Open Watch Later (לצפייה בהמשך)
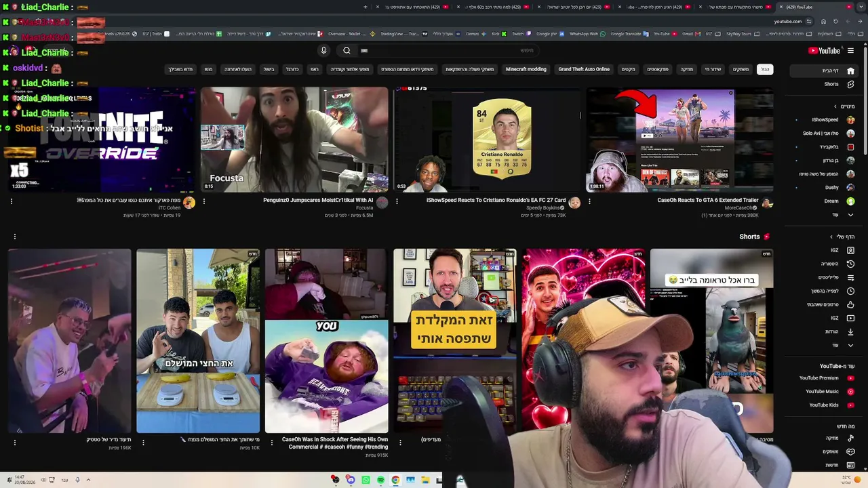868x488 pixels. point(825,291)
